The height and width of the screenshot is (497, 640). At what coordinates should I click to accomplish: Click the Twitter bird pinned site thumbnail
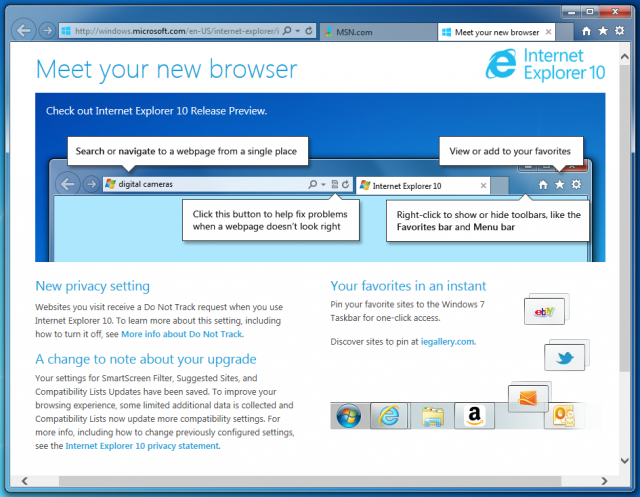(564, 357)
